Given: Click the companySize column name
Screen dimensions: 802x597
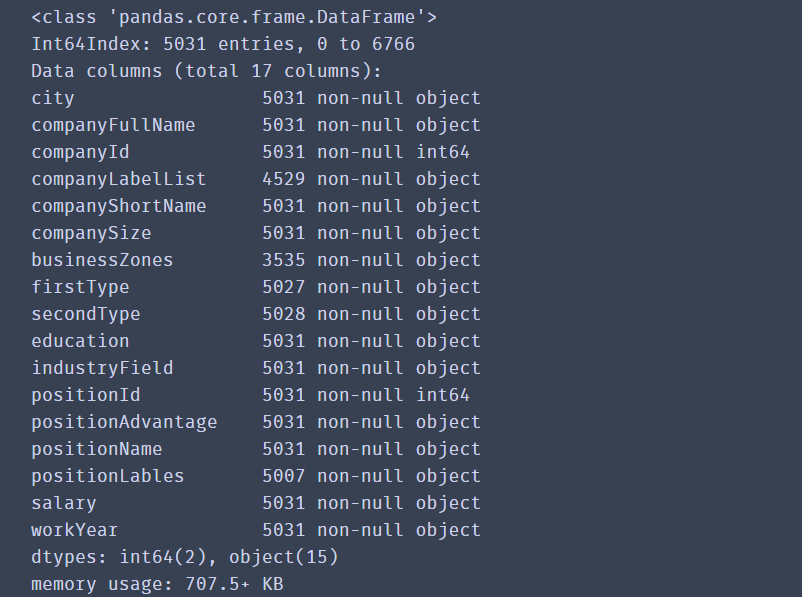Looking at the screenshot, I should [91, 233].
